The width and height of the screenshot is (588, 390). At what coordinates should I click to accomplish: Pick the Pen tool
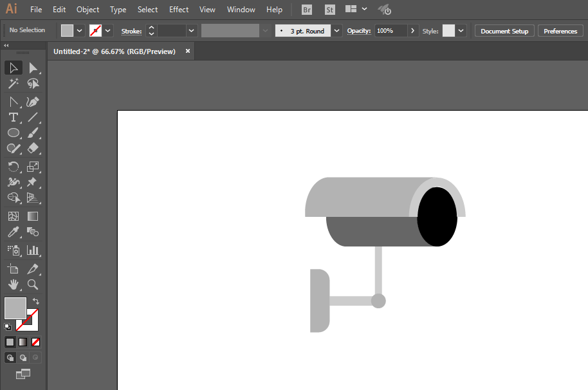point(33,102)
